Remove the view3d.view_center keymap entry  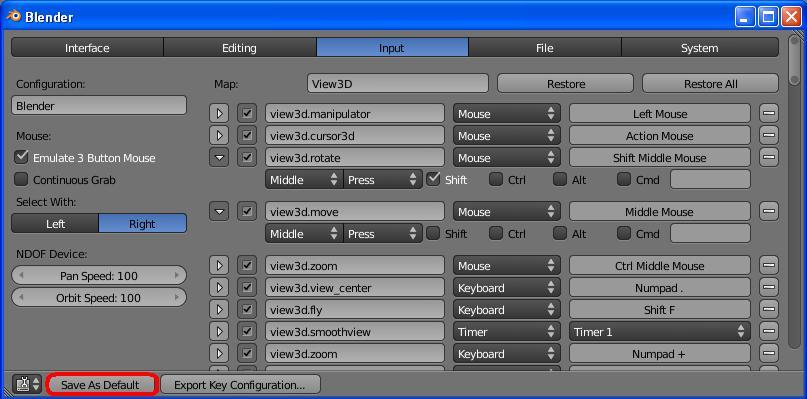point(768,287)
